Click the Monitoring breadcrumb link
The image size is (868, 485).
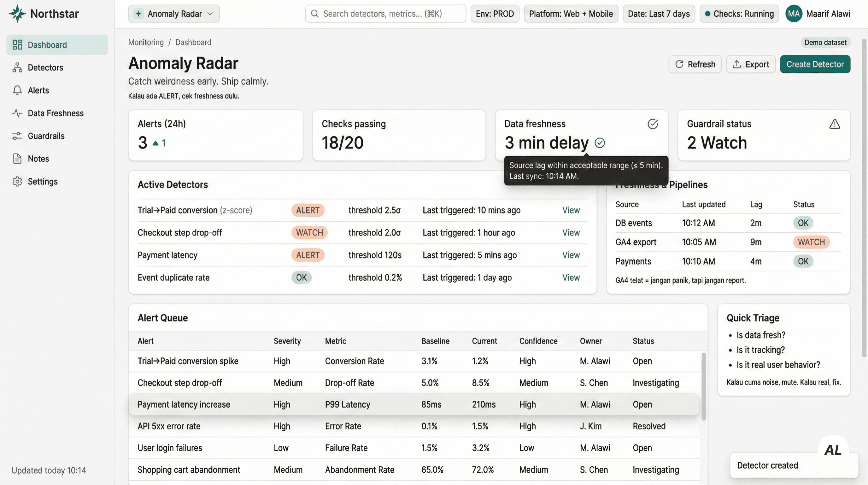click(146, 43)
